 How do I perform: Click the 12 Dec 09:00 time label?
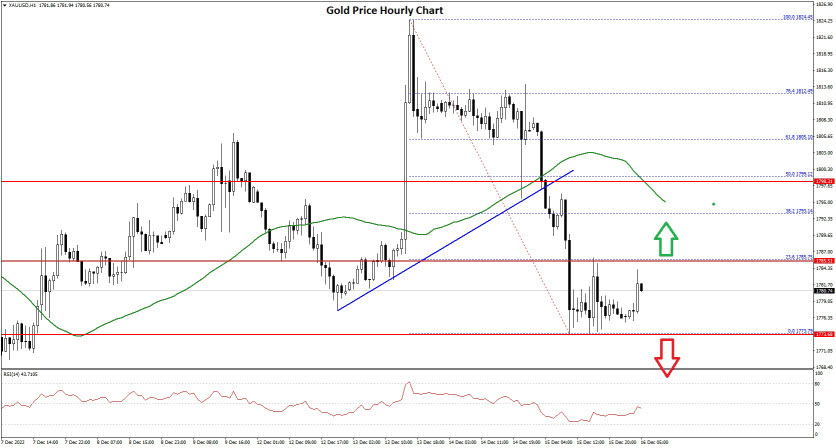coord(302,442)
